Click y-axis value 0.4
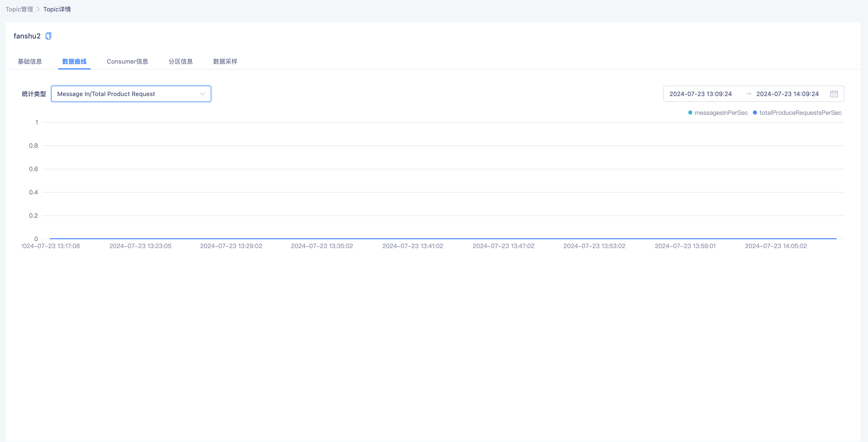Image resolution: width=868 pixels, height=442 pixels. 33,192
